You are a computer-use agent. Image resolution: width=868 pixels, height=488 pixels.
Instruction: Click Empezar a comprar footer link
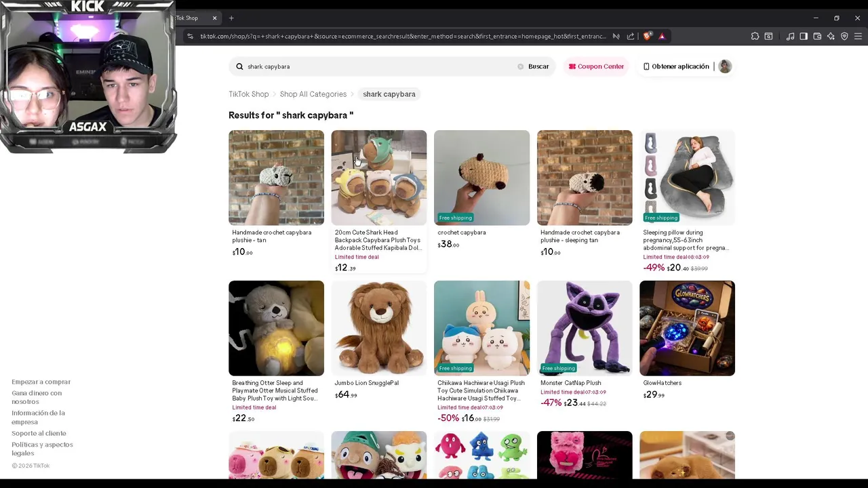point(41,382)
